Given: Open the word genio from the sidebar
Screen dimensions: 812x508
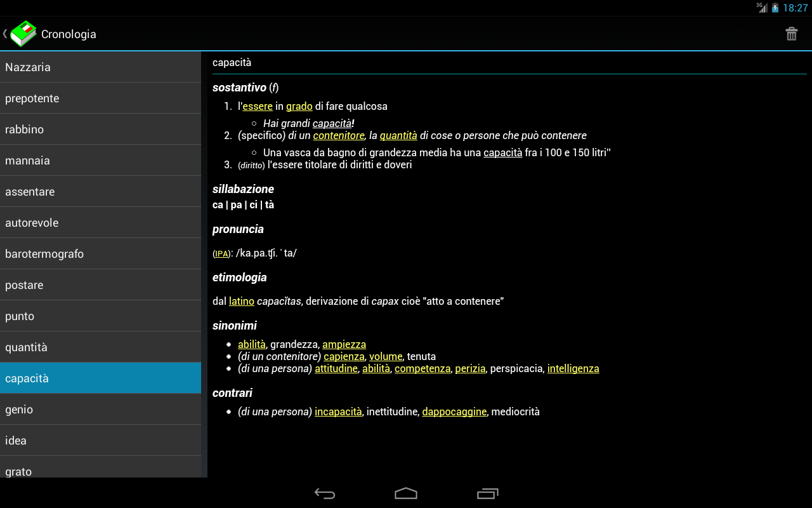Looking at the screenshot, I should (101, 409).
